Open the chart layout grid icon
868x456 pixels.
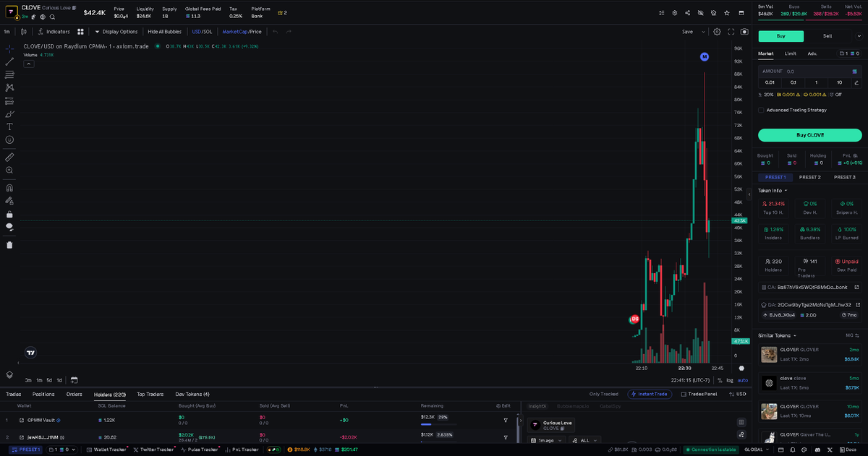coord(81,32)
